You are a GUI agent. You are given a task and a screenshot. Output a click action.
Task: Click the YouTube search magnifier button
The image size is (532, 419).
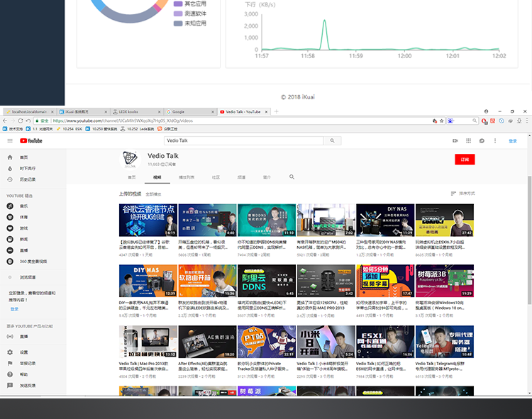(332, 140)
